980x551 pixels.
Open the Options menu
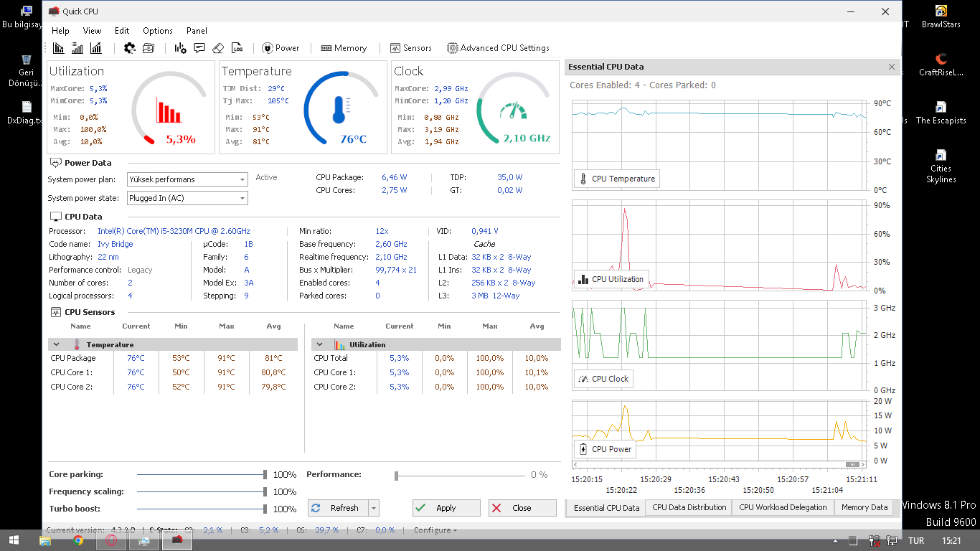click(x=158, y=31)
